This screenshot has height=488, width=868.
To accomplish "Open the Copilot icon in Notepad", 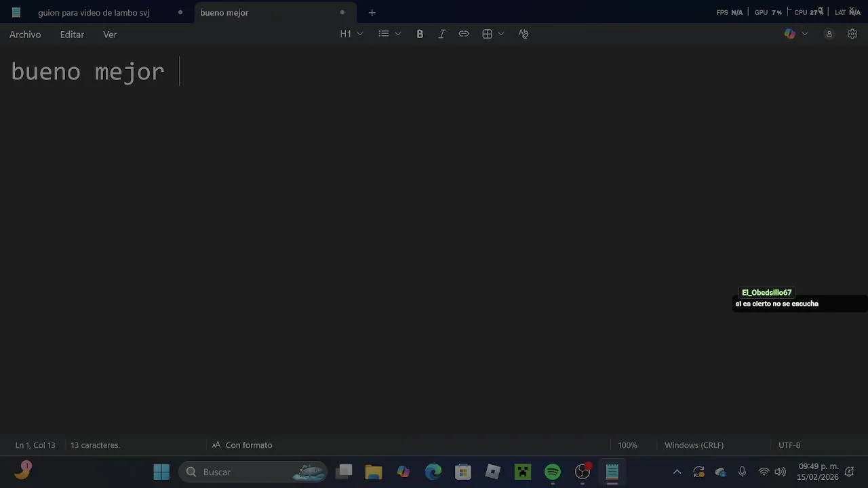I will [x=789, y=34].
